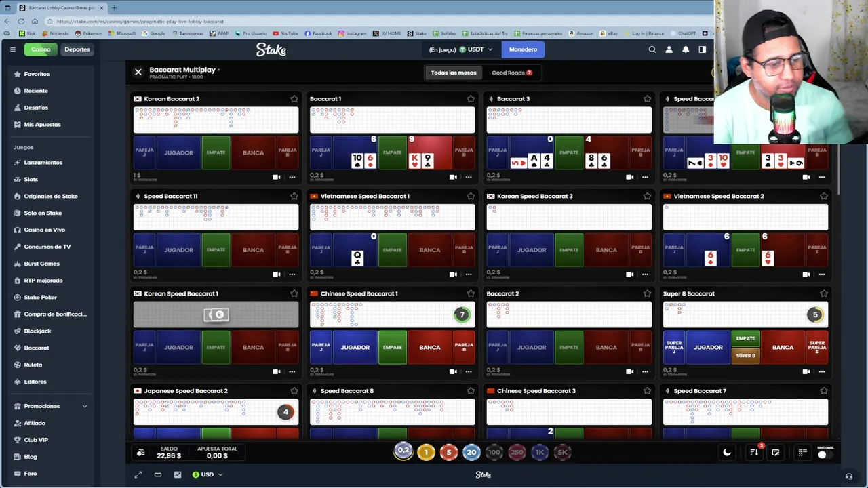The width and height of the screenshot is (868, 488).
Task: Expand Promociones sidebar section
Action: [x=51, y=406]
